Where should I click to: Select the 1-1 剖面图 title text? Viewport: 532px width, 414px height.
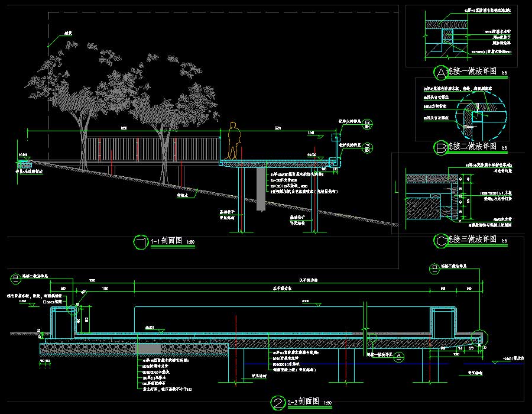point(168,241)
